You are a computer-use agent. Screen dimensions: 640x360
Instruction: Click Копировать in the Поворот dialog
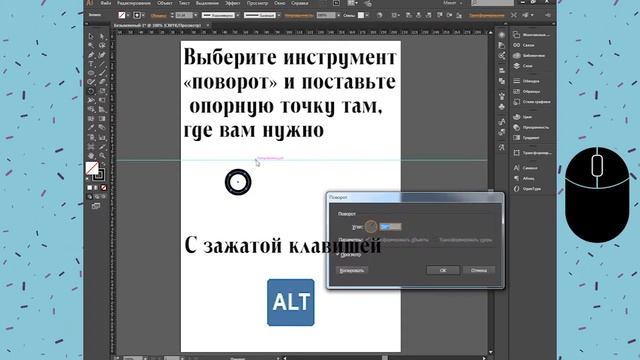point(352,270)
